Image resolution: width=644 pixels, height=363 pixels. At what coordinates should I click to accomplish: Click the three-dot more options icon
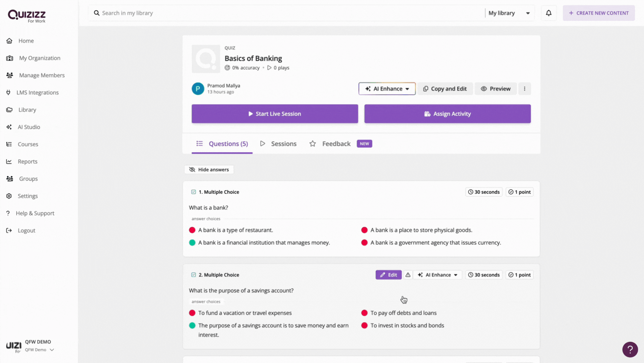pyautogui.click(x=524, y=89)
